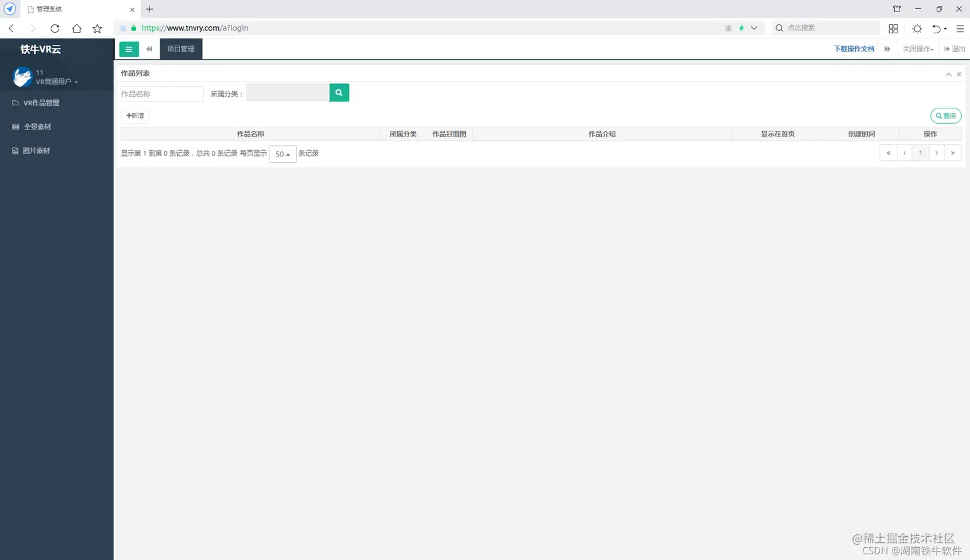The width and height of the screenshot is (970, 560).
Task: Go to the previous page with ‹ button
Action: 905,153
